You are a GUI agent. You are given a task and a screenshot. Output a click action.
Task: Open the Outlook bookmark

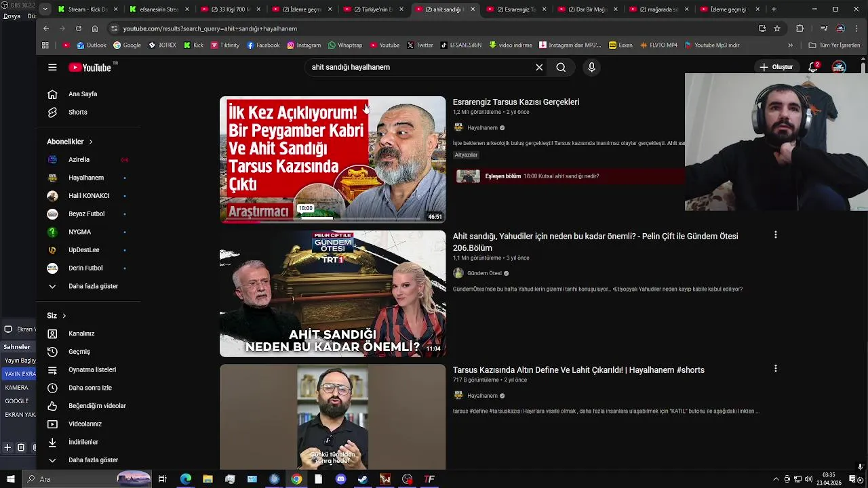92,45
